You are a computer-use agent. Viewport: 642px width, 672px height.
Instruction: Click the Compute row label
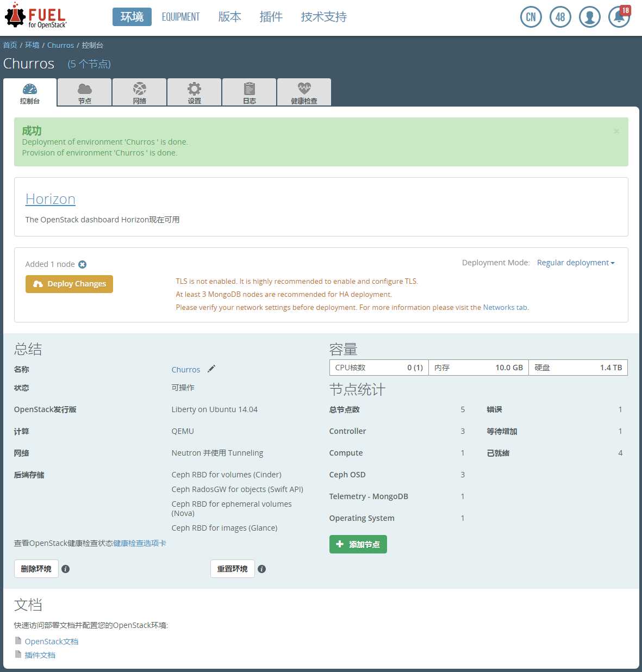click(346, 453)
